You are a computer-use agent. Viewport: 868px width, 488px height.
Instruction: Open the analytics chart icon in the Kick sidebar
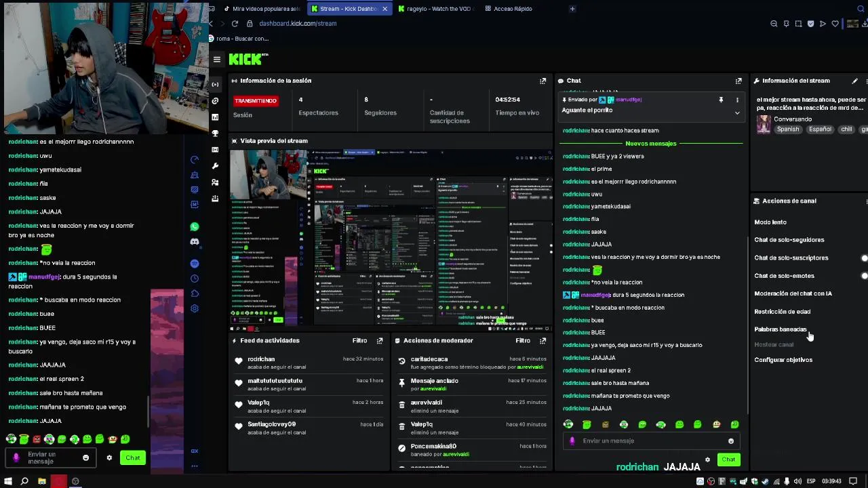pyautogui.click(x=216, y=117)
